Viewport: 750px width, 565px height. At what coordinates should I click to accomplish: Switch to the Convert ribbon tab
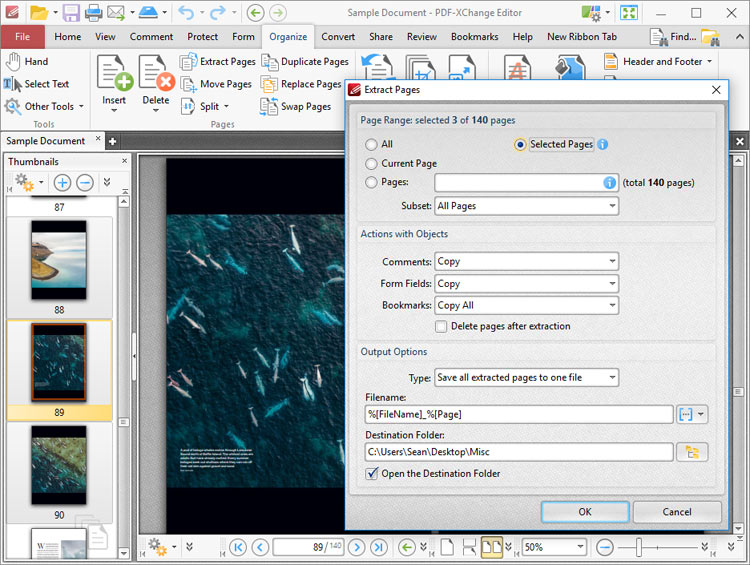click(x=338, y=37)
